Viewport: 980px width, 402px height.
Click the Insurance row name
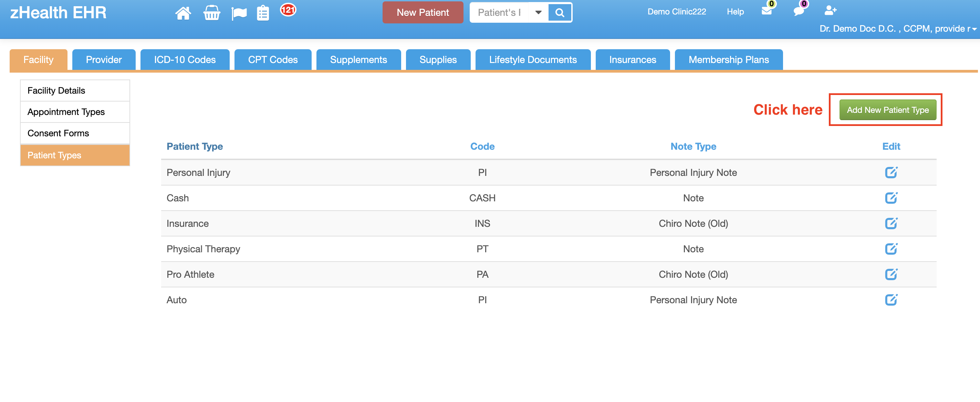188,224
